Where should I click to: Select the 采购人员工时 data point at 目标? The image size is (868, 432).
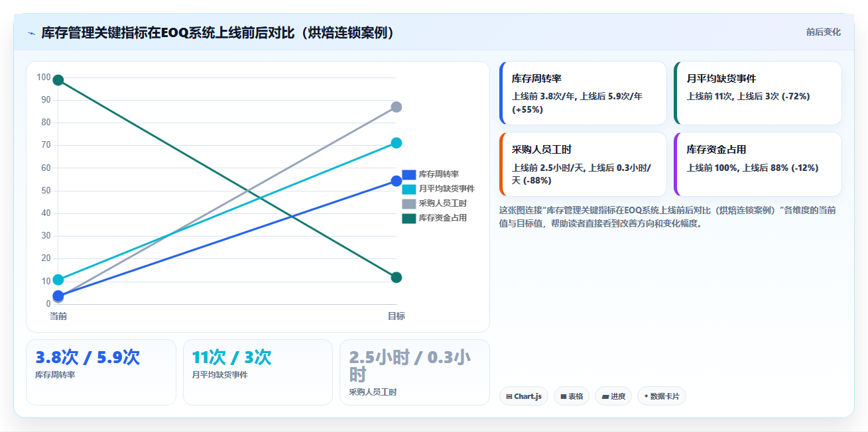[397, 107]
